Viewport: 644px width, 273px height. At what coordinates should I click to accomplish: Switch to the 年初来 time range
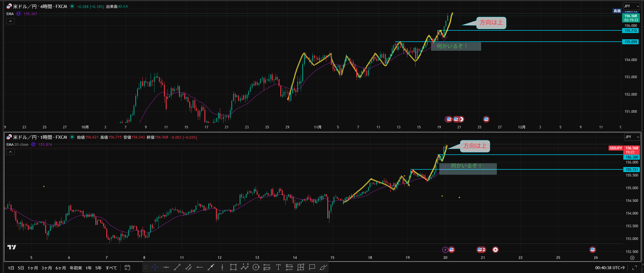point(76,268)
